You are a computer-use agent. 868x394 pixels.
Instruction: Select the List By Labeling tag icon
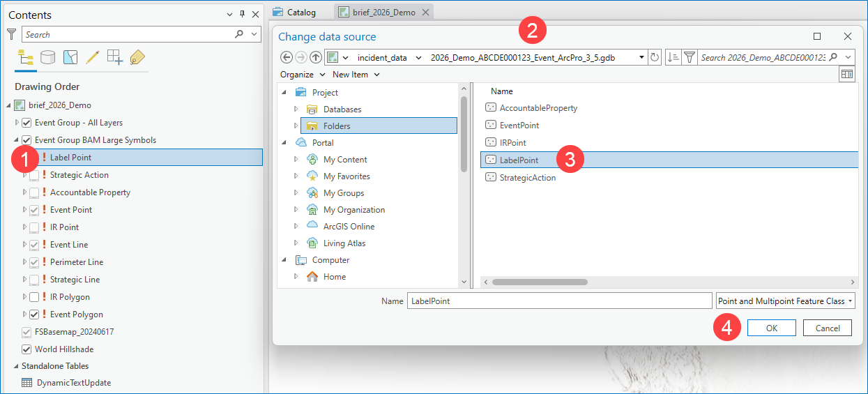[x=137, y=57]
